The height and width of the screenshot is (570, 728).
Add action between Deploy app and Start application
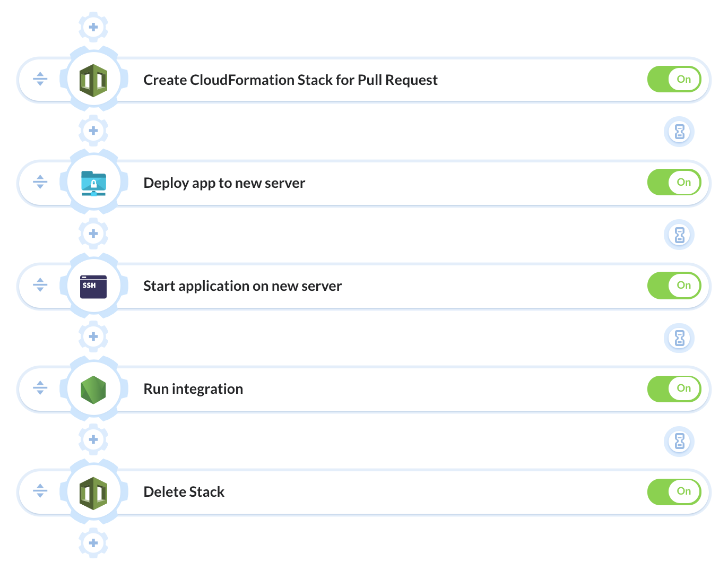pos(93,234)
